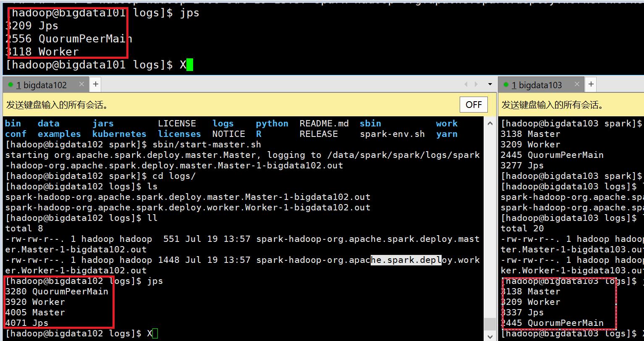Click the yellow bar message in bigdata102 pane
Screen dimensions: 644x341
point(58,105)
